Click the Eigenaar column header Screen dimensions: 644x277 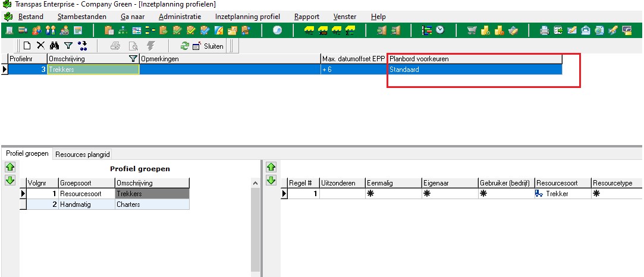[x=450, y=183]
